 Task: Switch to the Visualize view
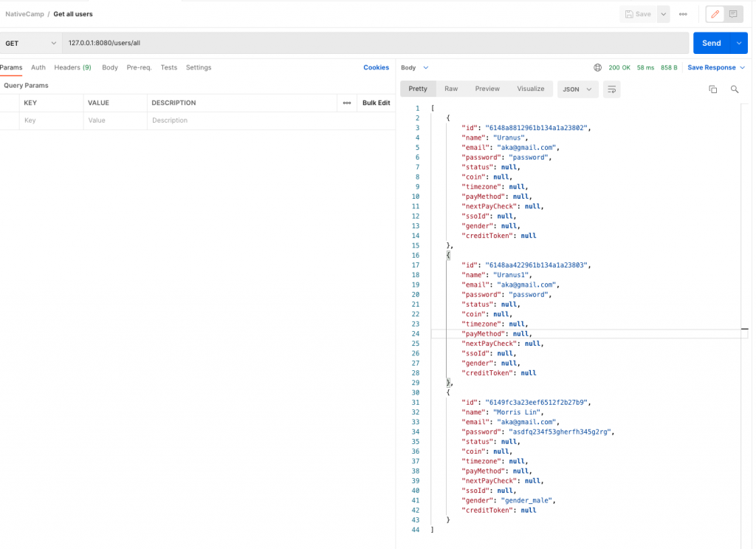530,89
